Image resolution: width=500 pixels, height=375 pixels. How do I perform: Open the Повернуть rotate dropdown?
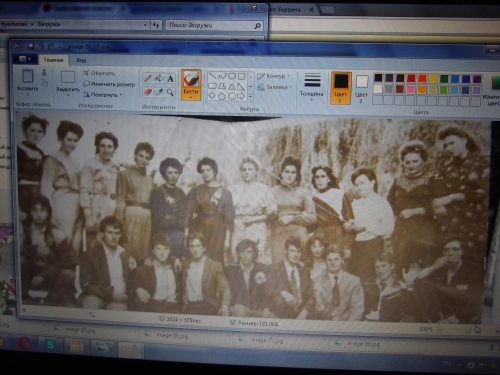[x=103, y=95]
